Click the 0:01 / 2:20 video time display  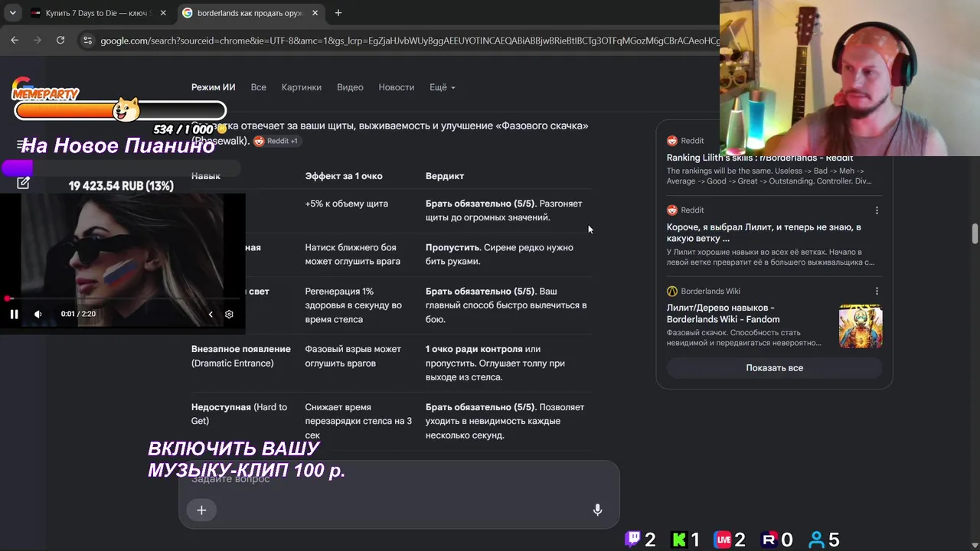78,314
